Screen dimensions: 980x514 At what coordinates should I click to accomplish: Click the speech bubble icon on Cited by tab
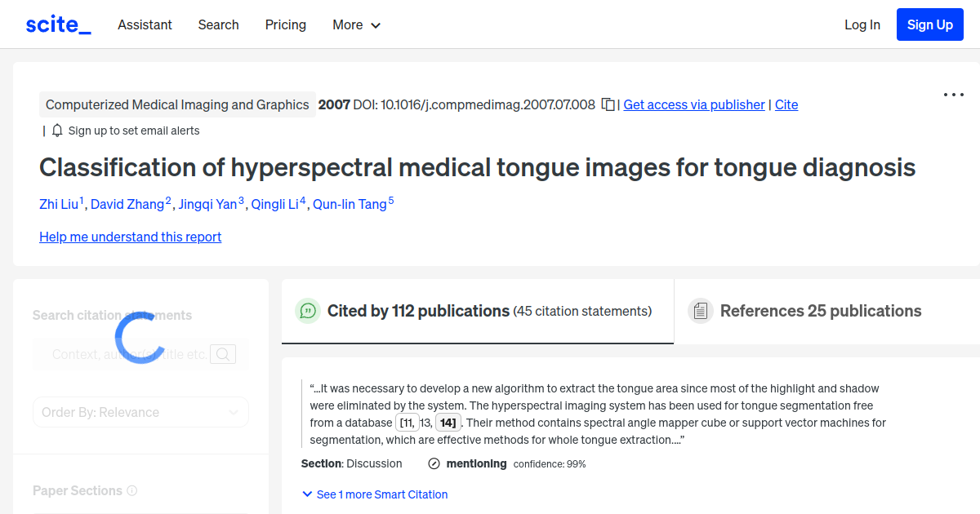(307, 311)
